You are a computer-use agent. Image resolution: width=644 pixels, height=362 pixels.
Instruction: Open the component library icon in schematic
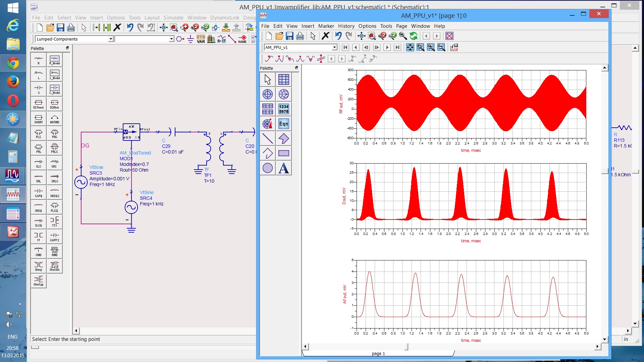click(x=211, y=39)
